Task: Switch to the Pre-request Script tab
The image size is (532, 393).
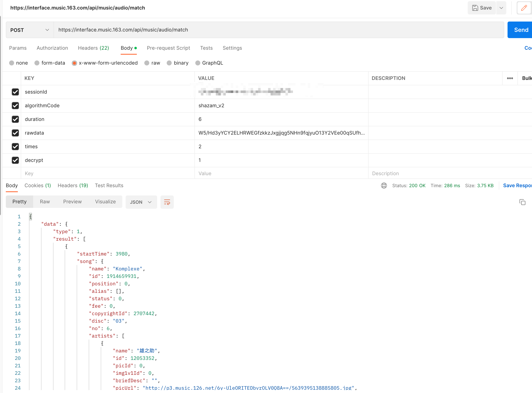Action: [168, 48]
